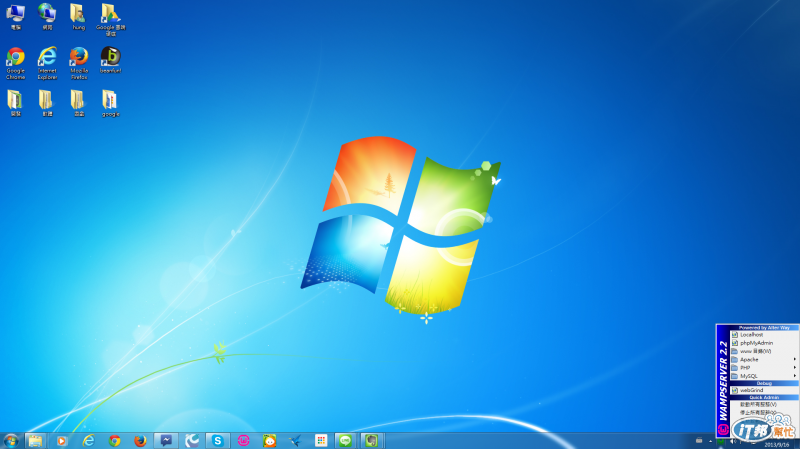
Task: Select the Google Drive folder shortcut
Action: [x=110, y=19]
